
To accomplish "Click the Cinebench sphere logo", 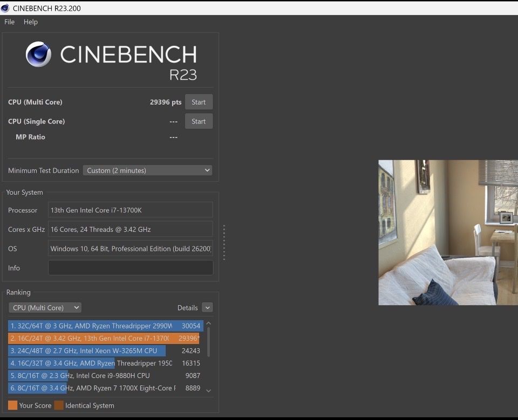I will (38, 54).
